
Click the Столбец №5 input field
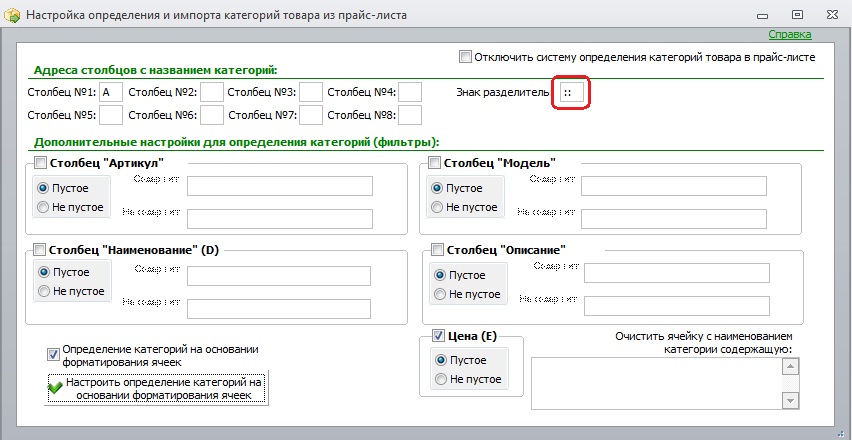click(111, 115)
